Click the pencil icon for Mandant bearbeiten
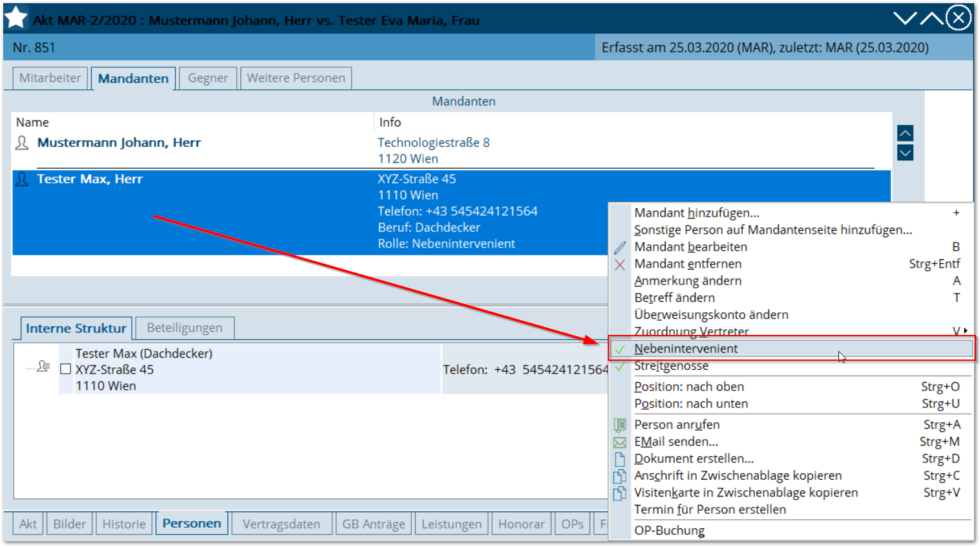This screenshot has height=547, width=980. click(620, 248)
